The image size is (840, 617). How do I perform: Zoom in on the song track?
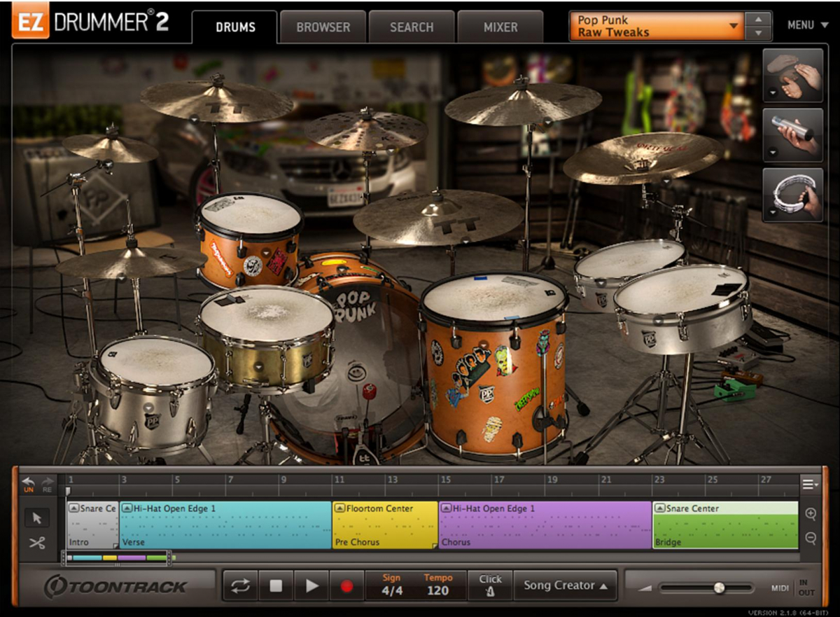coord(811,514)
